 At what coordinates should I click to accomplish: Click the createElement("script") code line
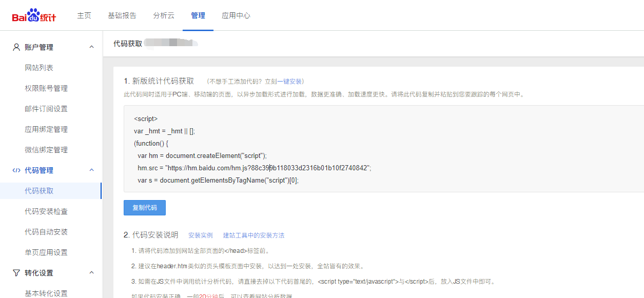pos(202,155)
